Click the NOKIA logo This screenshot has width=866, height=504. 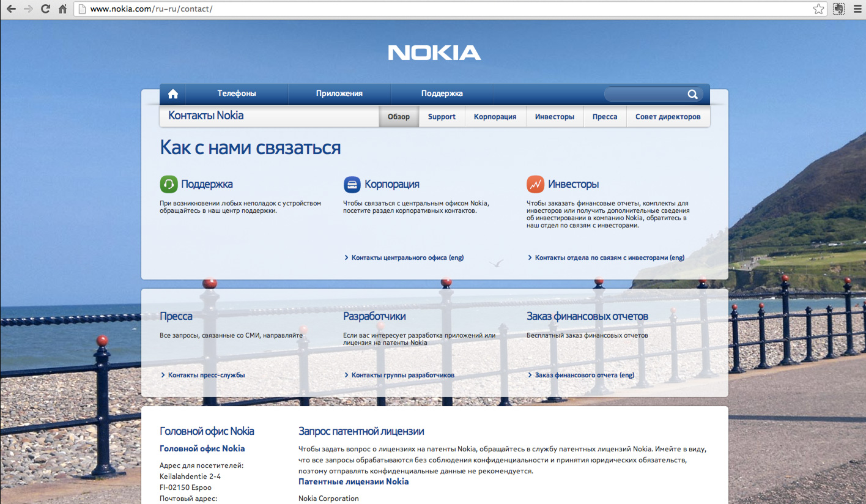tap(434, 53)
